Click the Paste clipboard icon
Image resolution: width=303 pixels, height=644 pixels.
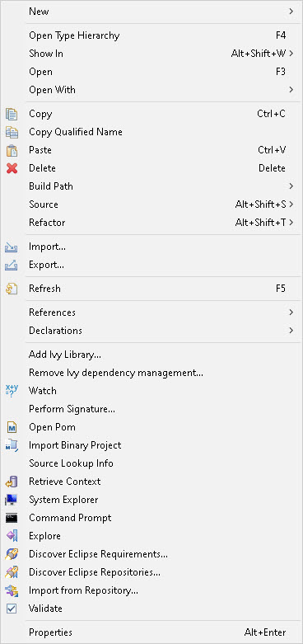point(12,150)
